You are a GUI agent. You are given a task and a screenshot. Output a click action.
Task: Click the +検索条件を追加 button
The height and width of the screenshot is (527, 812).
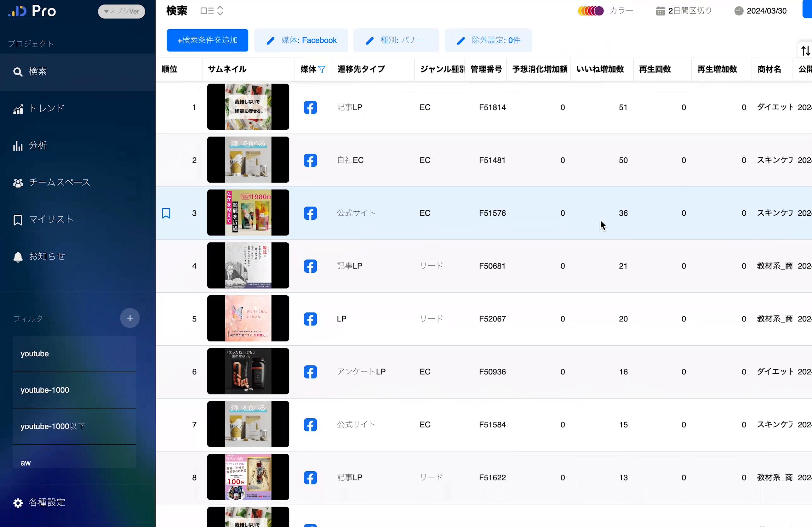coord(207,40)
